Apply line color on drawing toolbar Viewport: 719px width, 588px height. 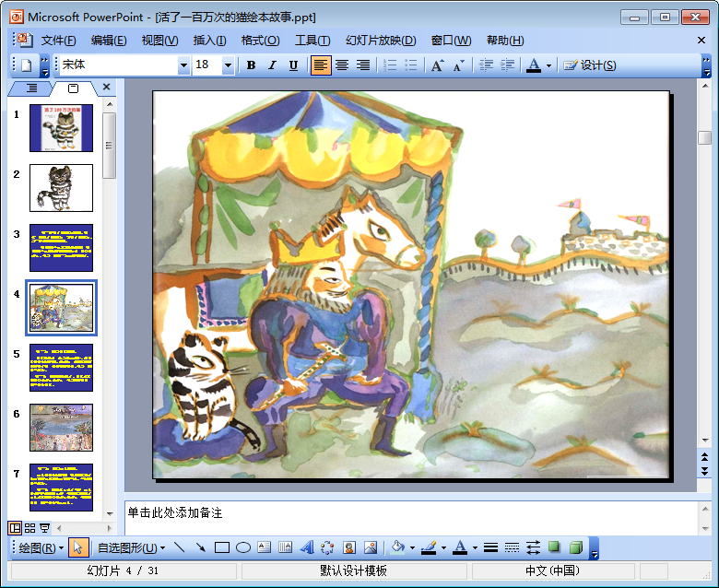tap(429, 547)
